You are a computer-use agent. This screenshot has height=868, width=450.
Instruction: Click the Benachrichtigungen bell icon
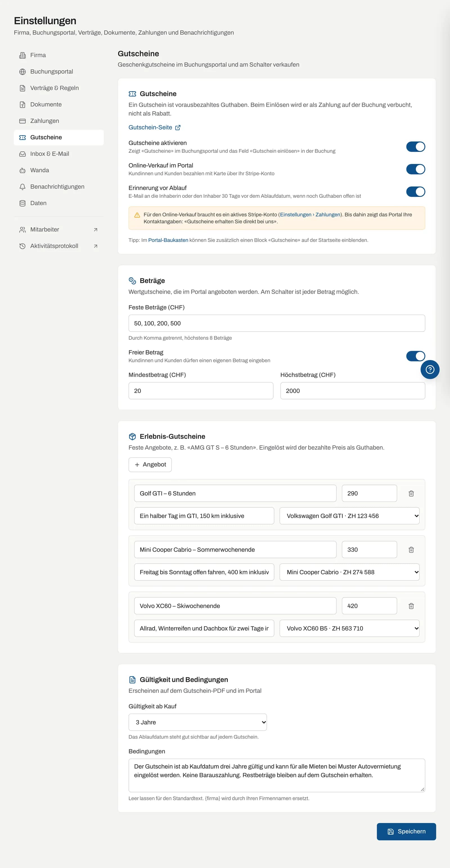click(x=22, y=187)
